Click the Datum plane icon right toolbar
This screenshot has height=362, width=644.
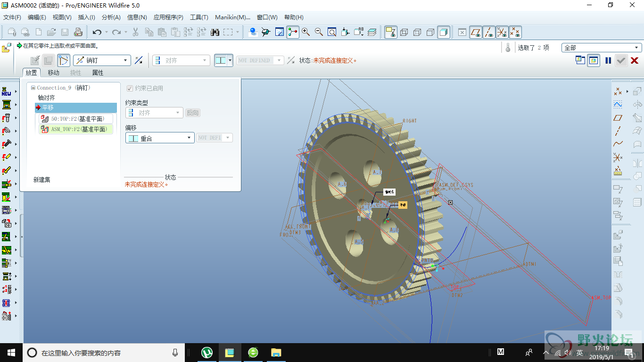point(618,117)
